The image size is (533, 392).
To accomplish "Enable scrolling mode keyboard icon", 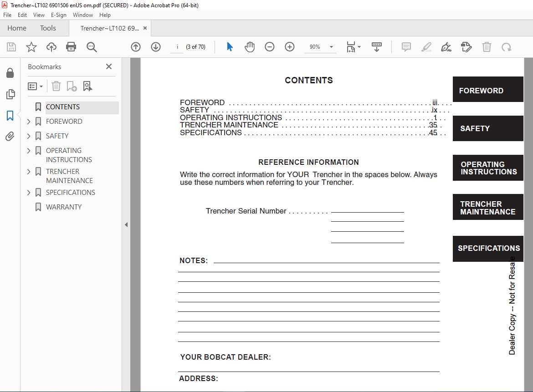I will pos(377,47).
